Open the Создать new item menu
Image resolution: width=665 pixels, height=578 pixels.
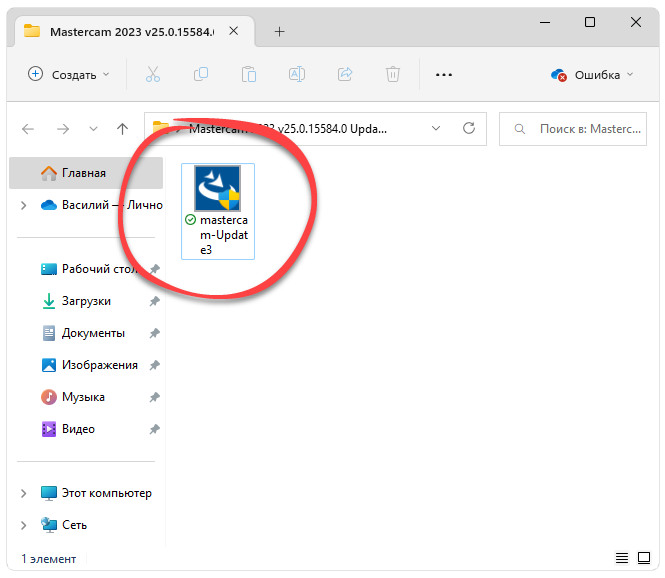[69, 75]
